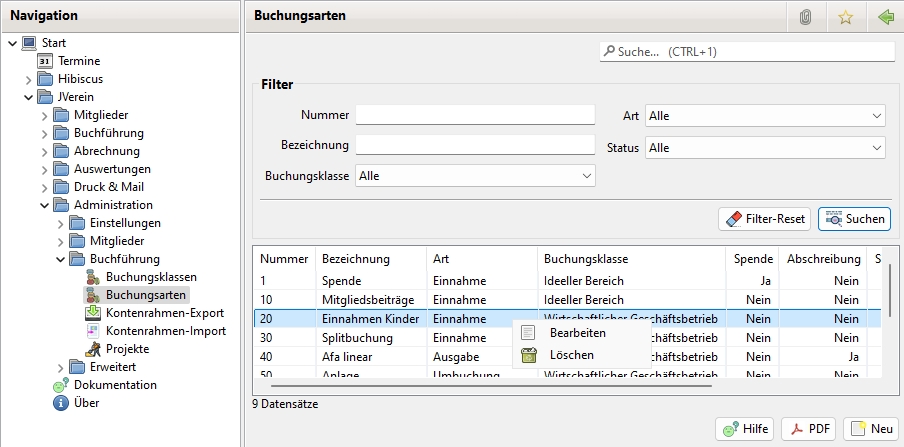This screenshot has width=904, height=447.
Task: Expand the Hibiscus tree node
Action: [29, 79]
